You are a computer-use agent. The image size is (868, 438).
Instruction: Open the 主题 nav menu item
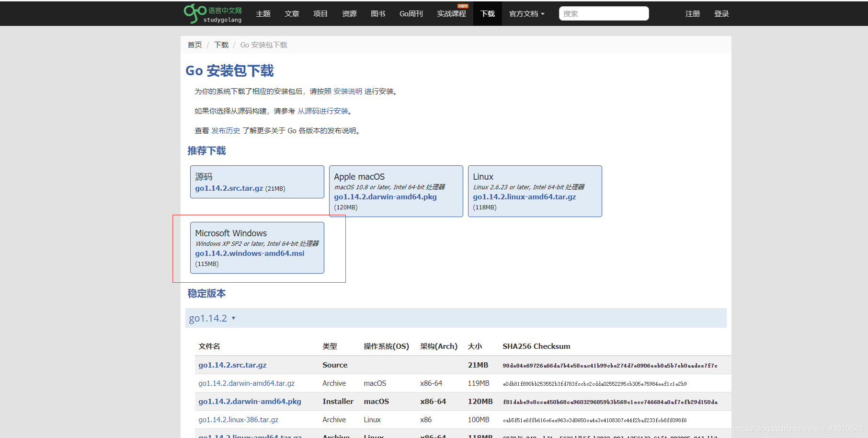(263, 14)
